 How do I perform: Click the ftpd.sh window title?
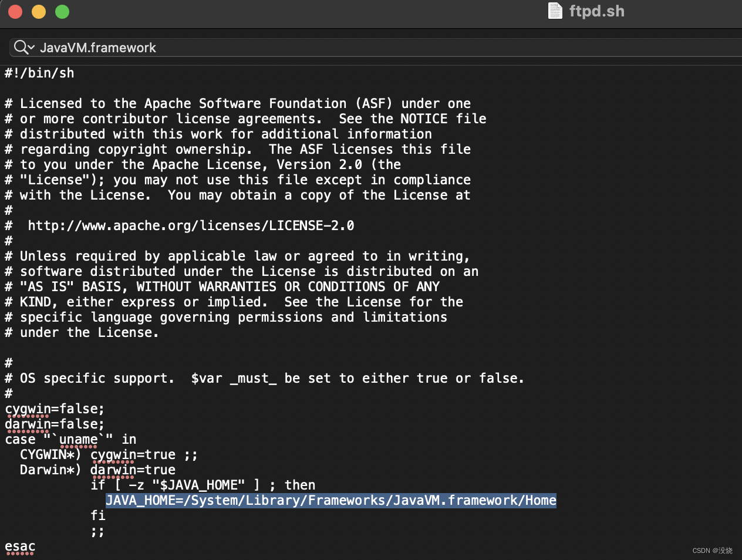[x=596, y=11]
